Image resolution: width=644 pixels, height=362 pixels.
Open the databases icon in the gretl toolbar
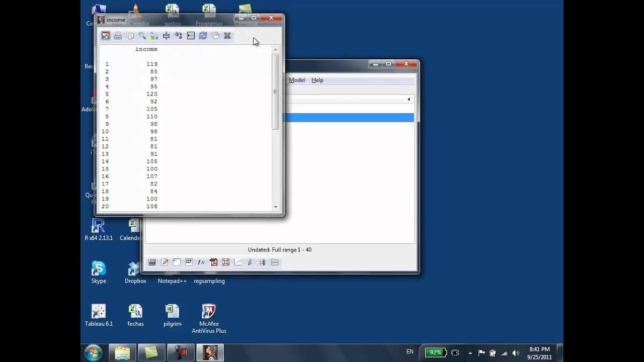click(x=262, y=262)
